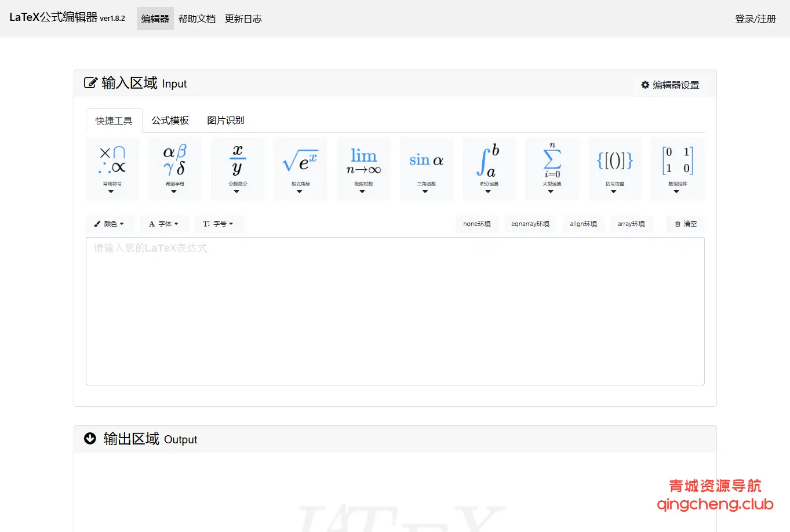This screenshot has height=532, width=790.
Task: Select the fraction x/y tool
Action: [x=238, y=169]
